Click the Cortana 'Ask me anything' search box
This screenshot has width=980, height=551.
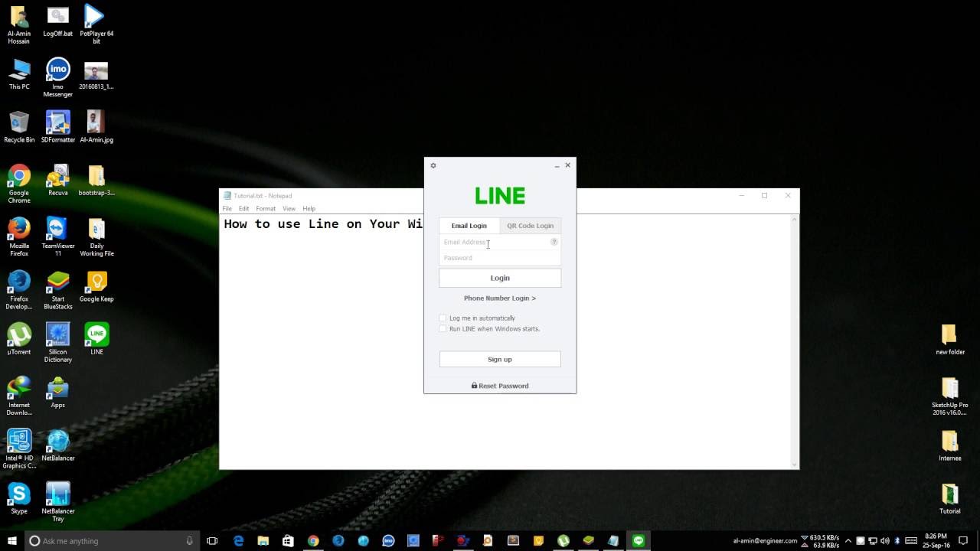(x=111, y=541)
